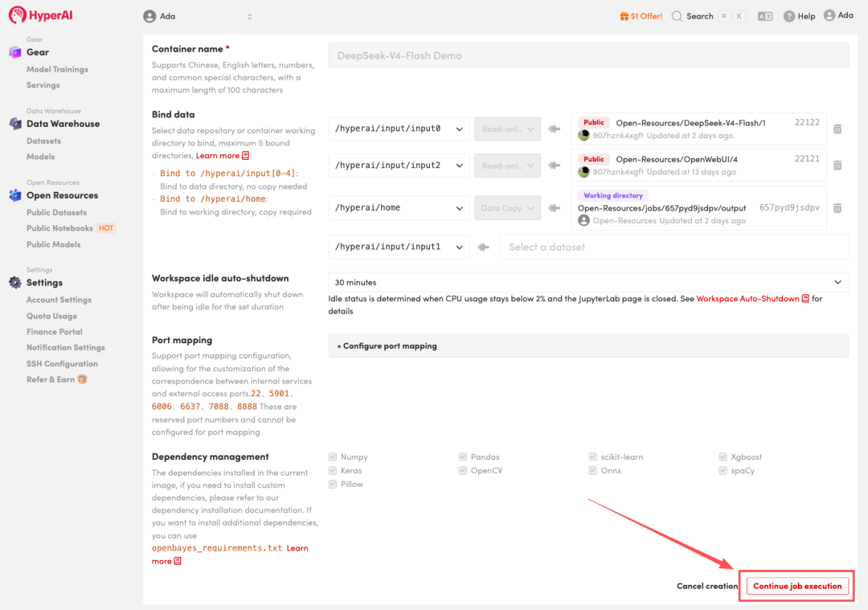The height and width of the screenshot is (610, 868).
Task: Open the HyperAI logo home link
Action: [x=40, y=15]
